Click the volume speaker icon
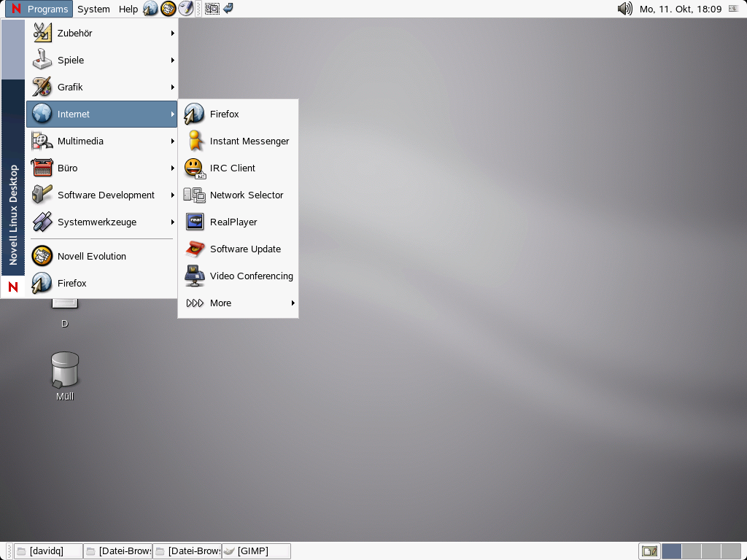 [624, 9]
